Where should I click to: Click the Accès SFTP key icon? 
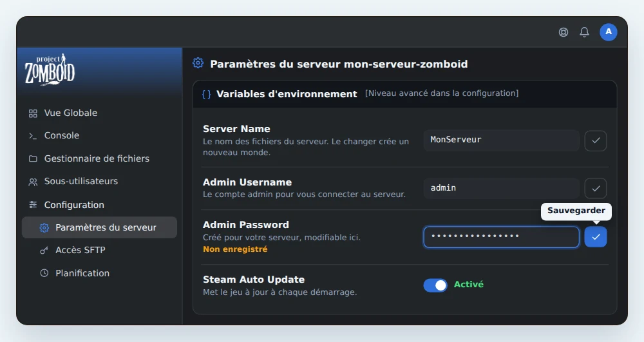(44, 250)
